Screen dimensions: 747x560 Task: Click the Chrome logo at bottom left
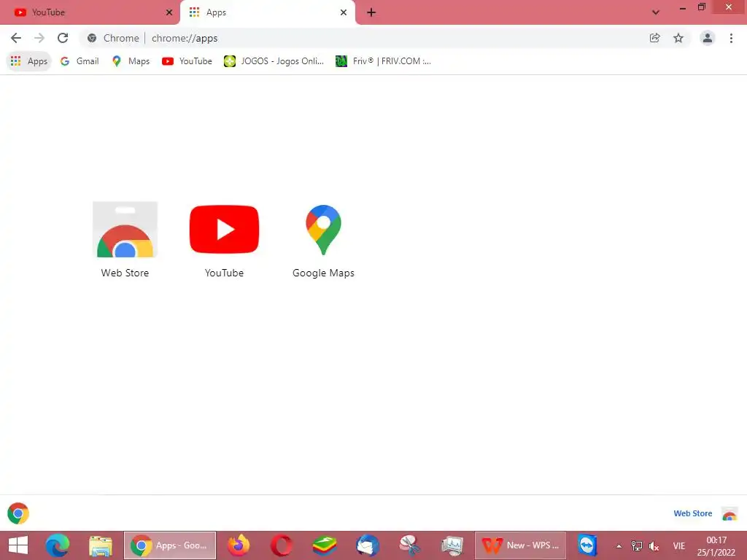[x=18, y=513]
